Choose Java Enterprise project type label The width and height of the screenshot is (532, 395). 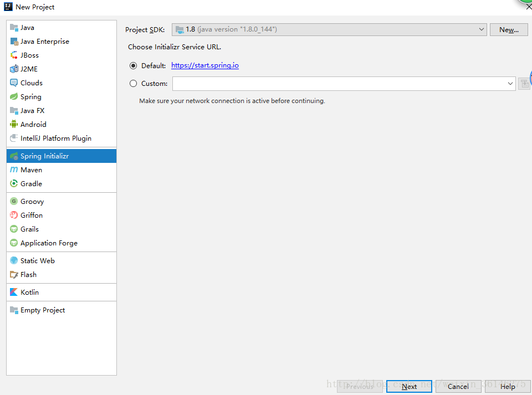tap(45, 42)
